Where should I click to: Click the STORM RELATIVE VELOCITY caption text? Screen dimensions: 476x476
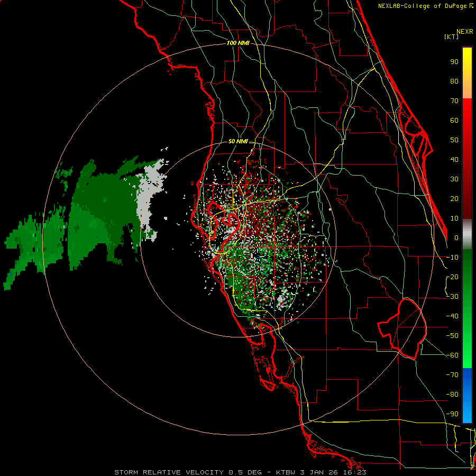click(x=170, y=472)
